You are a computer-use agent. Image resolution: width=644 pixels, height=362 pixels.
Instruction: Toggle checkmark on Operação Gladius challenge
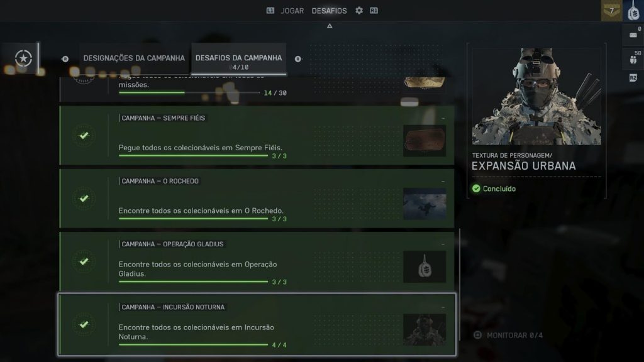[84, 261]
